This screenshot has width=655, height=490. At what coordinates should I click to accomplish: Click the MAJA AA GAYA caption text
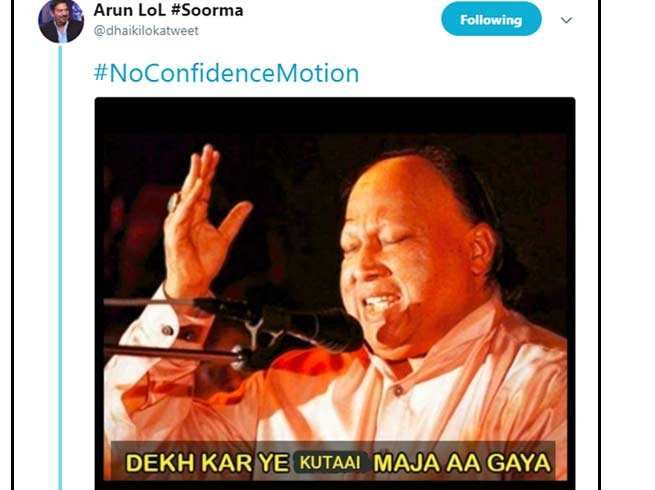462,463
